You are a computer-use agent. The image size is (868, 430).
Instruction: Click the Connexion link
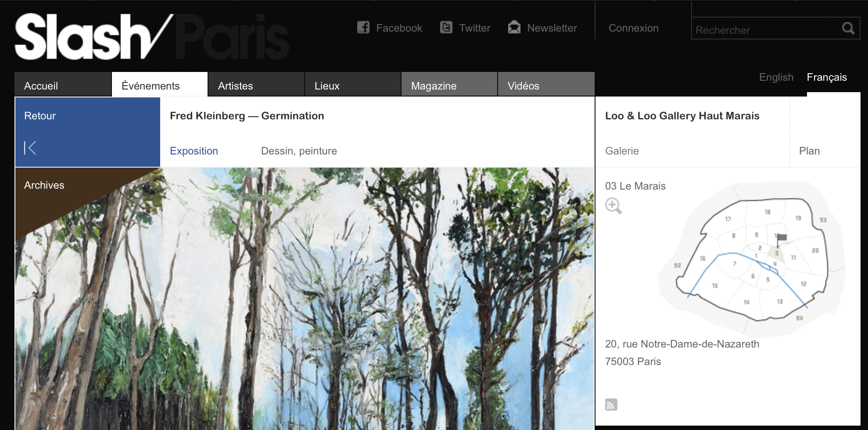(633, 28)
